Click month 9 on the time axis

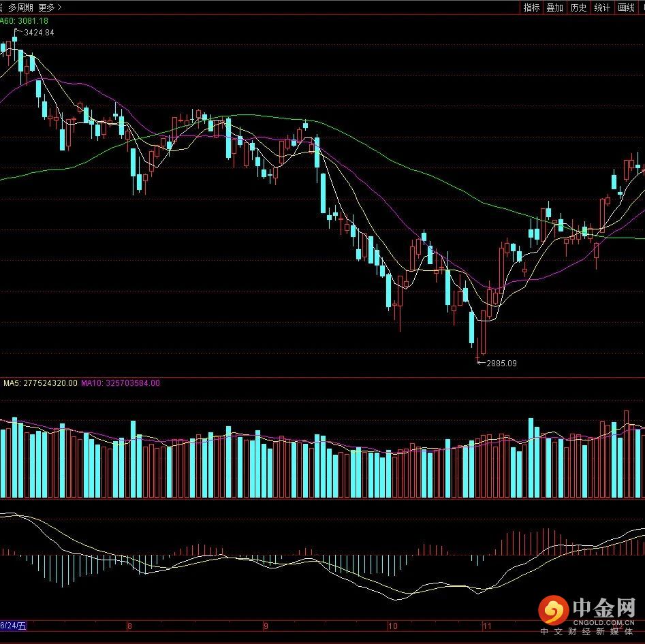266,626
